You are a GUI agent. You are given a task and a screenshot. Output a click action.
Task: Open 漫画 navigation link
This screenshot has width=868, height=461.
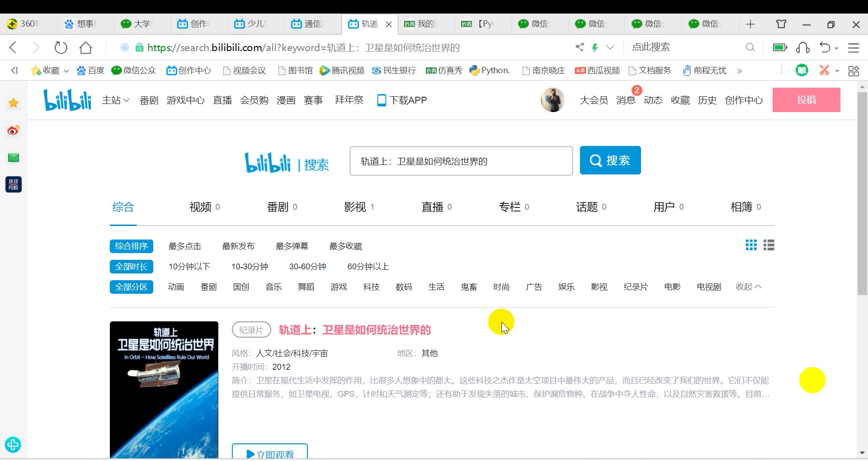286,100
